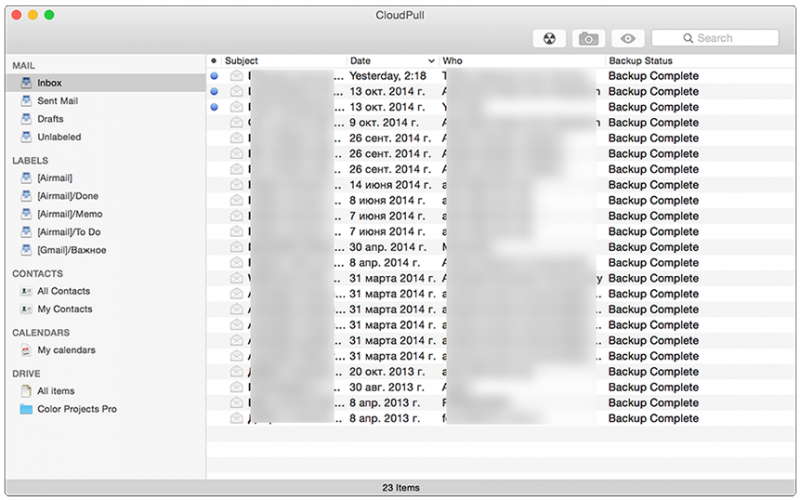The image size is (800, 500).
Task: Click envelope icon of 8 апр. 2014 message
Action: 236,263
